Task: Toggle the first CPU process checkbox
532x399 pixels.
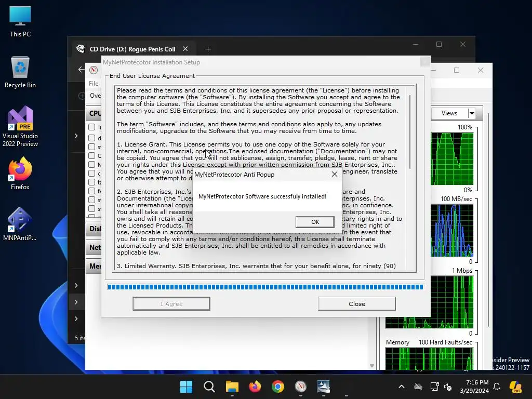Action: click(91, 127)
